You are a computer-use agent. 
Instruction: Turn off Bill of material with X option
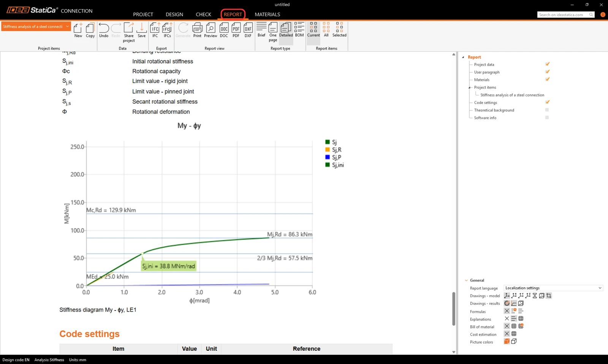pyautogui.click(x=507, y=326)
